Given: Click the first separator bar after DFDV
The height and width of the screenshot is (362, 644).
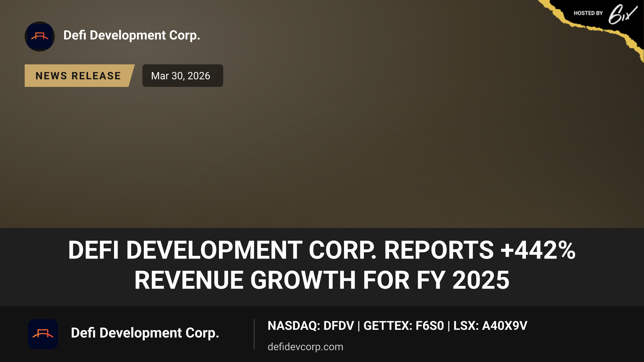Looking at the screenshot, I should [x=359, y=326].
